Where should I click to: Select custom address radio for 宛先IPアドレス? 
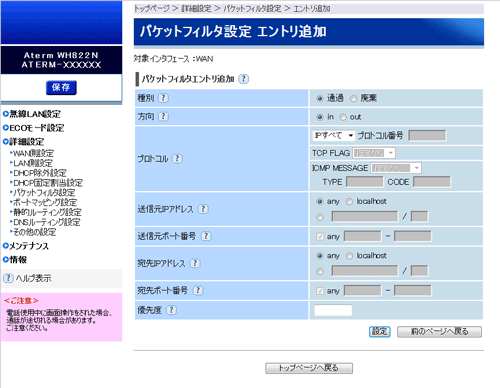point(320,271)
